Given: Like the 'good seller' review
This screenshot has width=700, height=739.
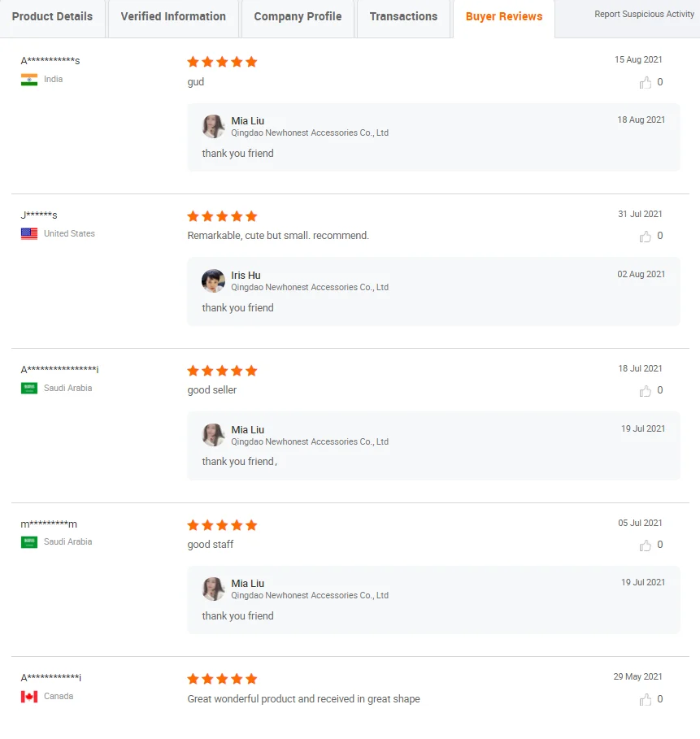Looking at the screenshot, I should pyautogui.click(x=646, y=391).
